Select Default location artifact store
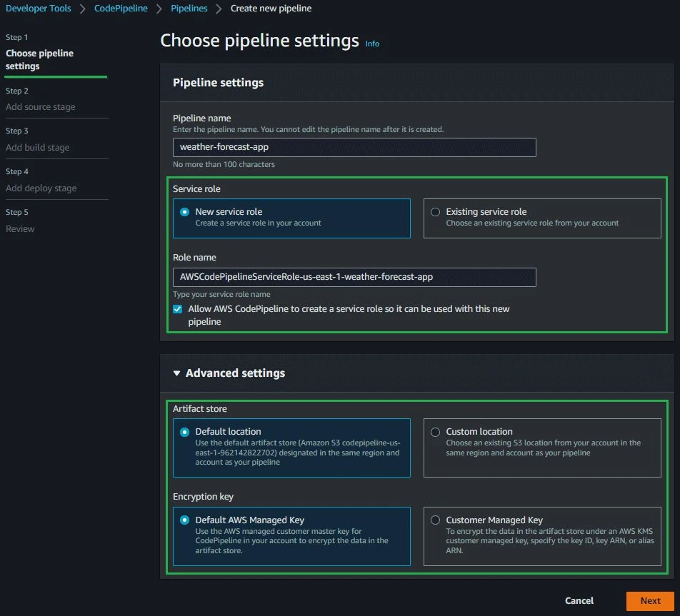 click(184, 432)
